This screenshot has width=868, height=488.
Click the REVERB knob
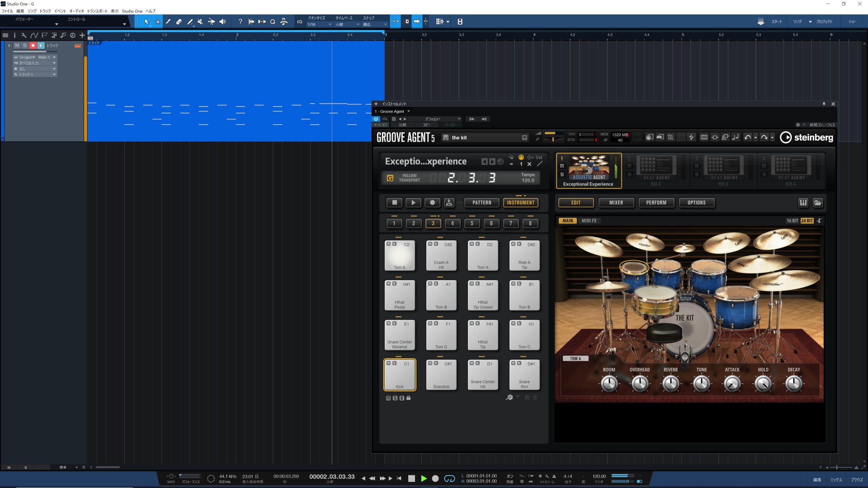click(670, 384)
